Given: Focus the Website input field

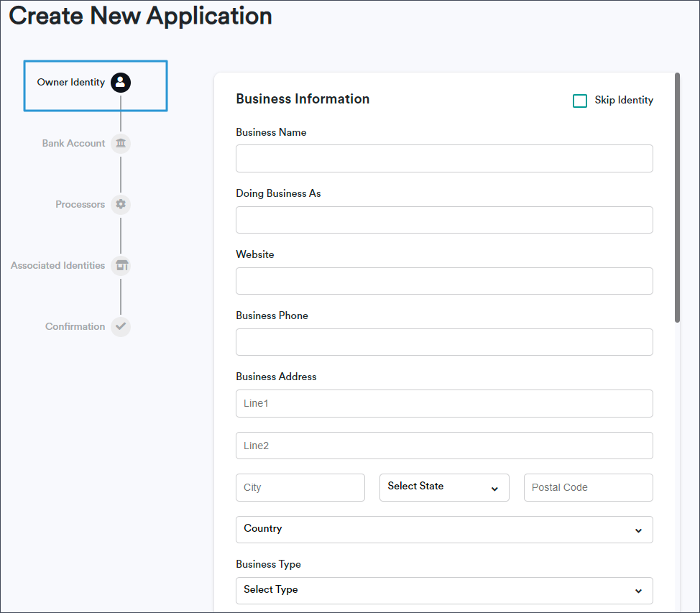Looking at the screenshot, I should tap(444, 281).
